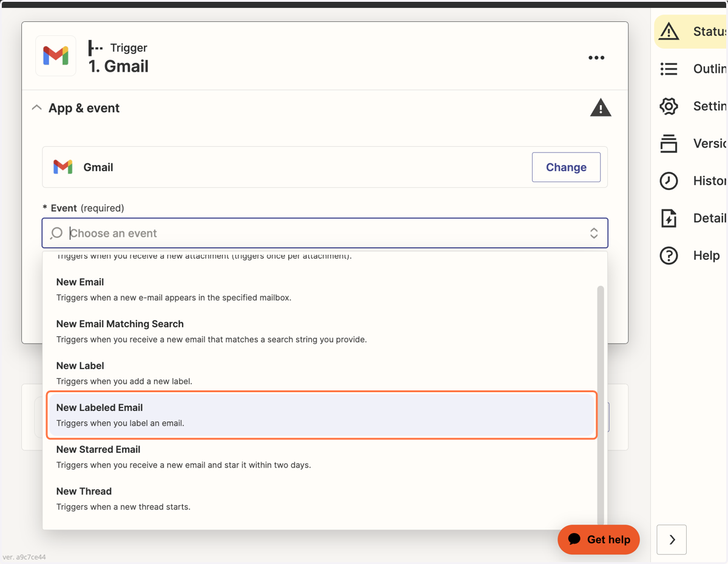Collapse the App & event section

coord(37,107)
